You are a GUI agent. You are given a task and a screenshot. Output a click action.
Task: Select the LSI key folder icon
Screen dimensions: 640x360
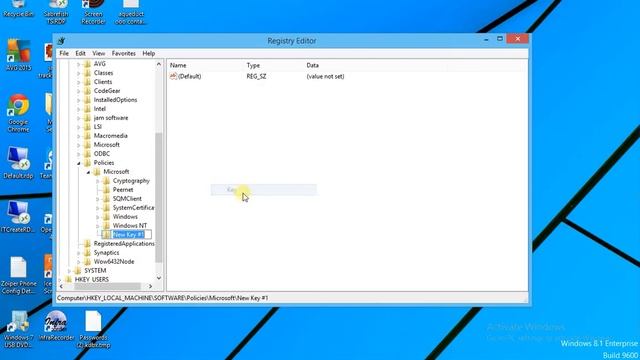[87, 127]
